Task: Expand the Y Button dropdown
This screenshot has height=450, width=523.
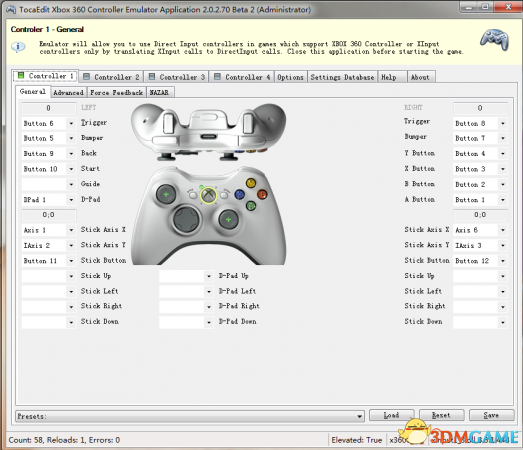Action: [503, 153]
